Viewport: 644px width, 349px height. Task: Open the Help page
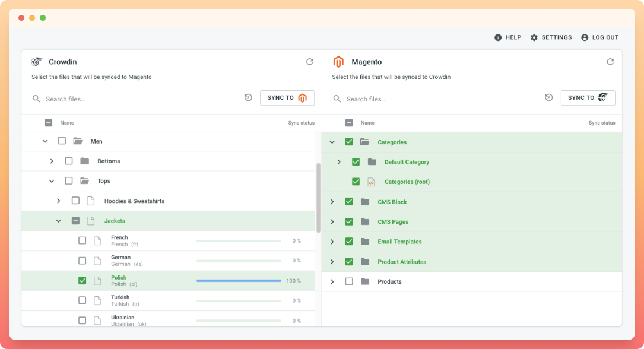(507, 37)
